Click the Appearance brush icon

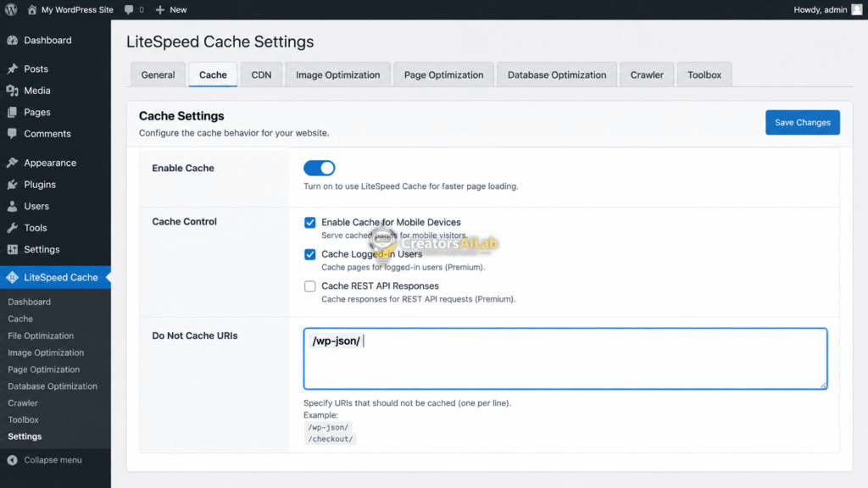(12, 163)
